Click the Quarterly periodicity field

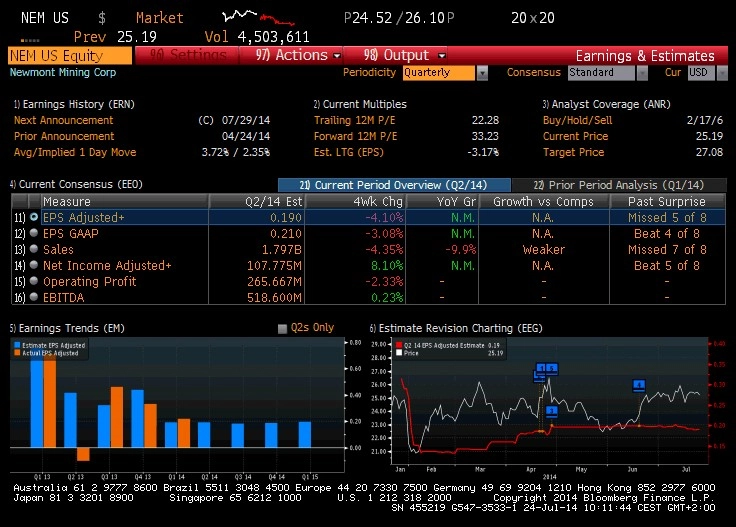[x=438, y=73]
